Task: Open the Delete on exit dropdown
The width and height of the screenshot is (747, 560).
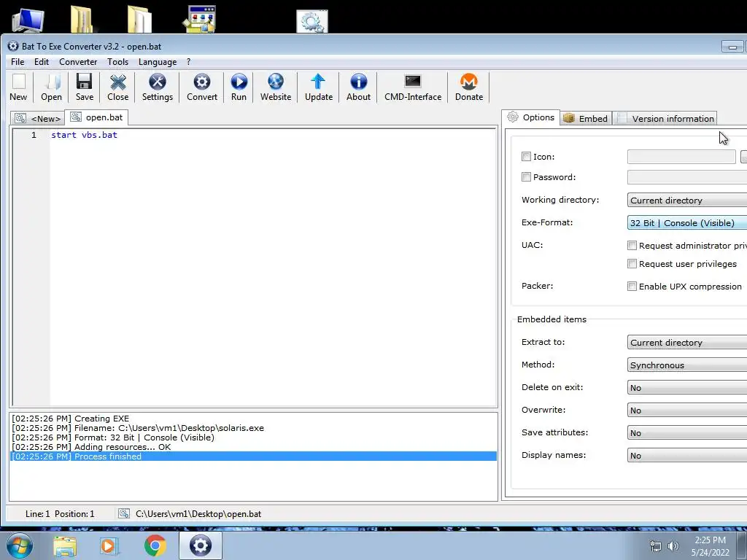Action: tap(687, 388)
